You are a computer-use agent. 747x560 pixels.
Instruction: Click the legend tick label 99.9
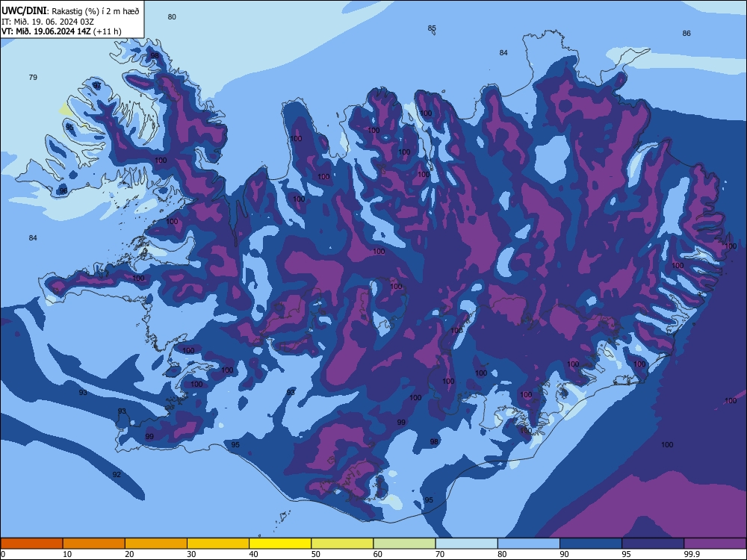[692, 554]
